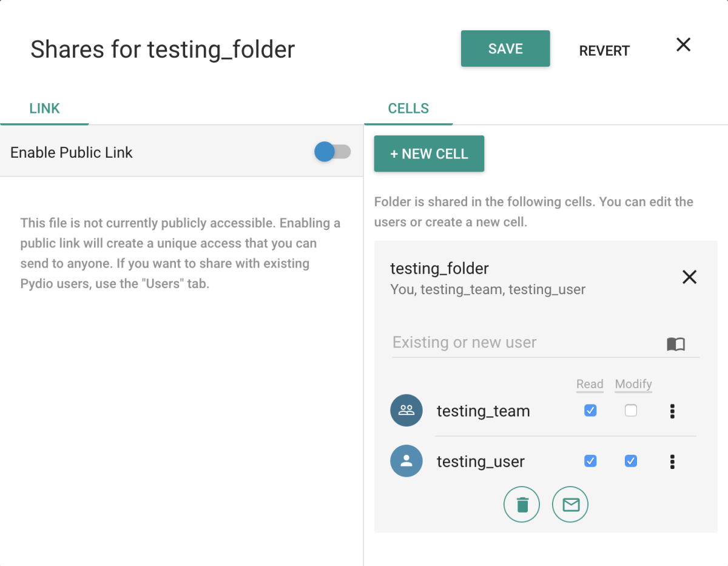Remove testing_folder cell with X icon
The width and height of the screenshot is (728, 566).
[689, 277]
